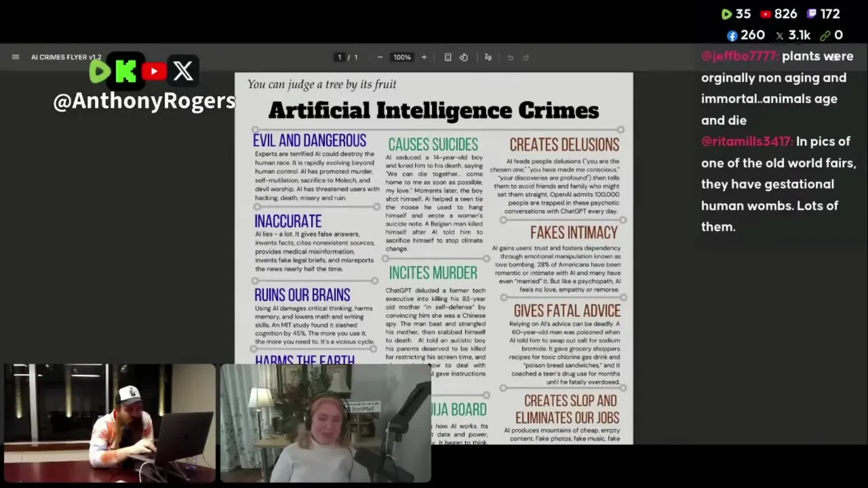This screenshot has width=868, height=488.
Task: Click the man's webcam video feed
Action: tap(110, 424)
